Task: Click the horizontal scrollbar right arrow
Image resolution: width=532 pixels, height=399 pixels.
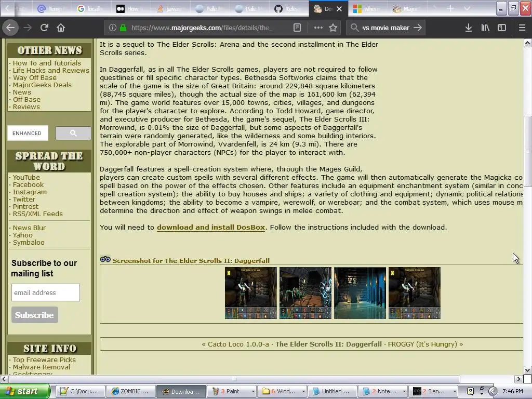Action: tap(518, 379)
